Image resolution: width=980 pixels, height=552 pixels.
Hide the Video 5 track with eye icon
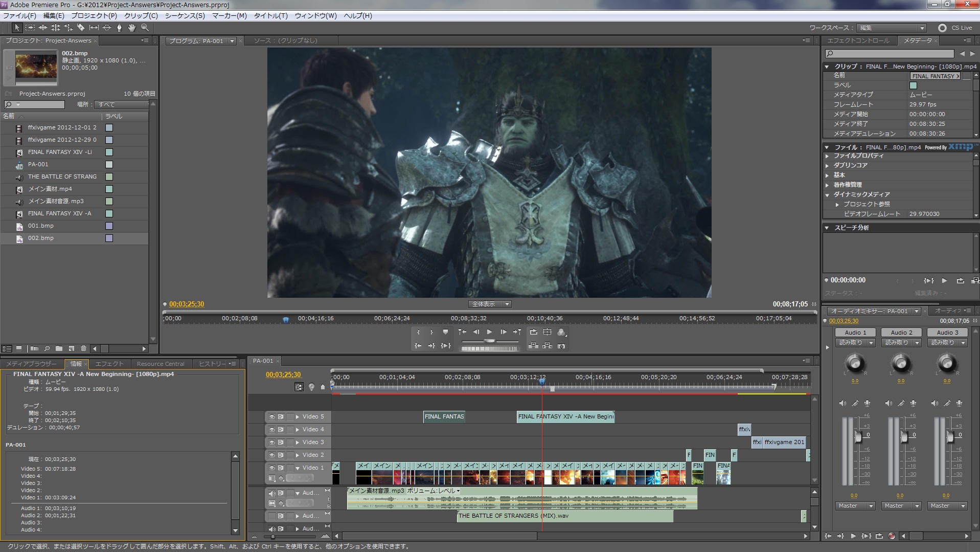[x=272, y=417]
